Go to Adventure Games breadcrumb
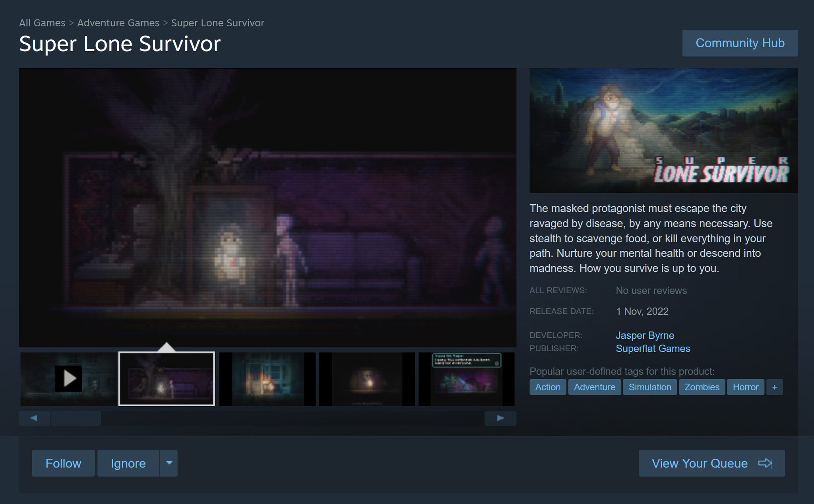Viewport: 814px width, 504px height. [x=118, y=23]
